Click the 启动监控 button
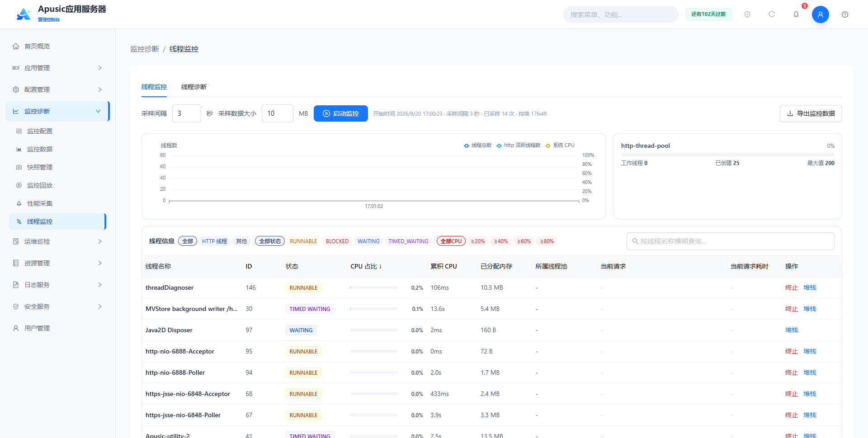 click(x=341, y=113)
